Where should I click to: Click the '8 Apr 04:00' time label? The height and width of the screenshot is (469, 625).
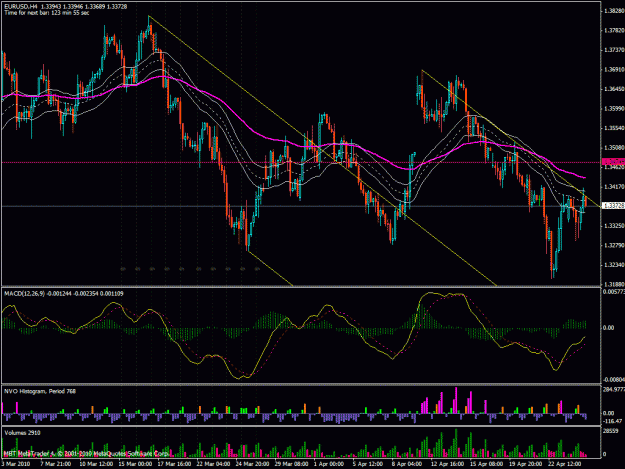(407, 464)
